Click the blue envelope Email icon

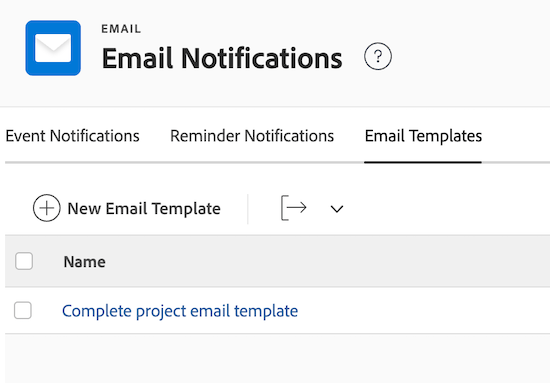pos(53,48)
